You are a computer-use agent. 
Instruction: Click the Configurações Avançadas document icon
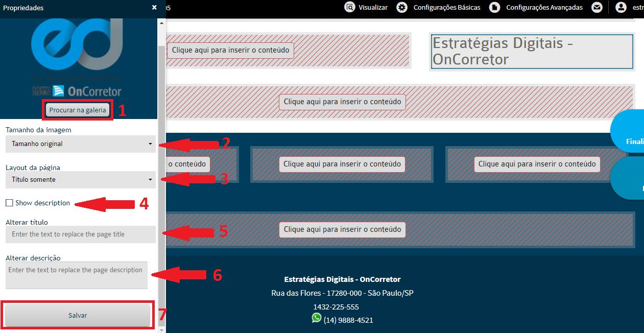494,7
